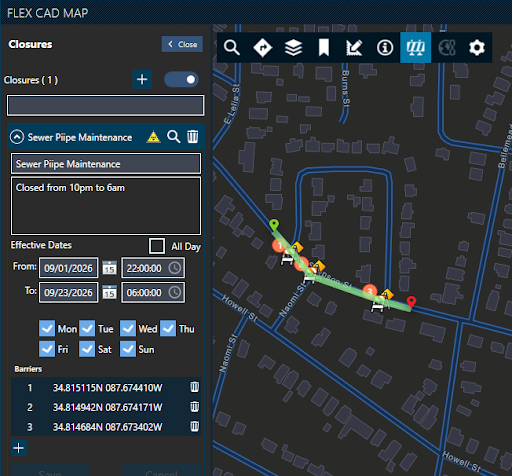Viewport: 512px width, 476px height.
Task: Open the bookmarks tool
Action: pos(324,47)
